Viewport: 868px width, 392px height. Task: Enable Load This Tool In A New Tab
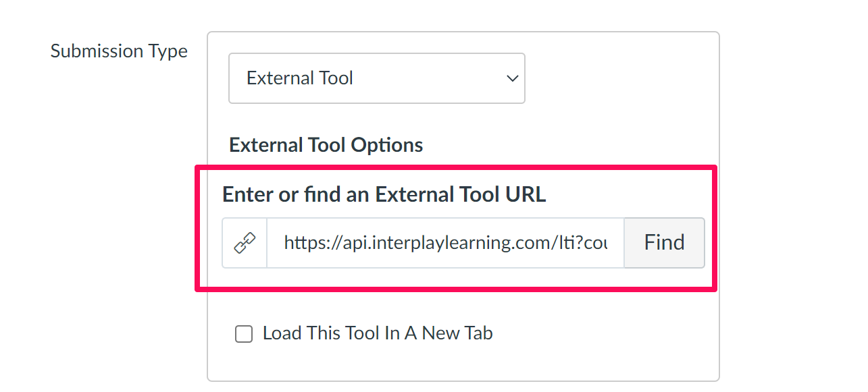pos(244,334)
